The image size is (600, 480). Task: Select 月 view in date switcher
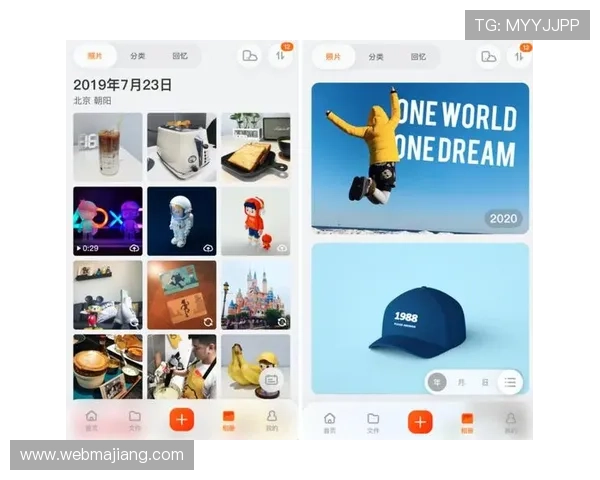click(461, 382)
